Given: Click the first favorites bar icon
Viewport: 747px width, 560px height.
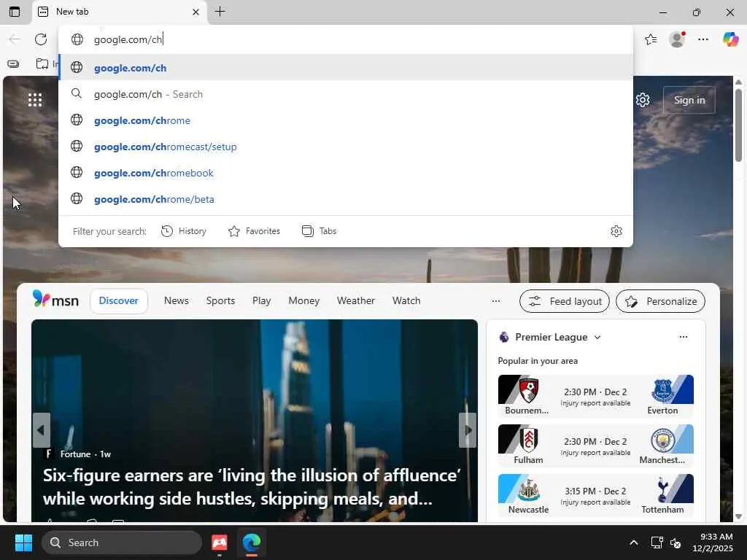Looking at the screenshot, I should (x=13, y=63).
